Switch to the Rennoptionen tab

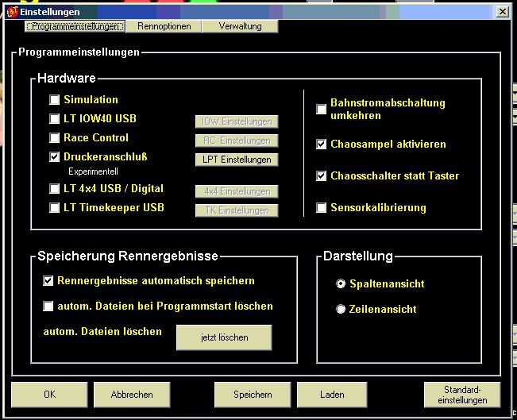point(164,26)
